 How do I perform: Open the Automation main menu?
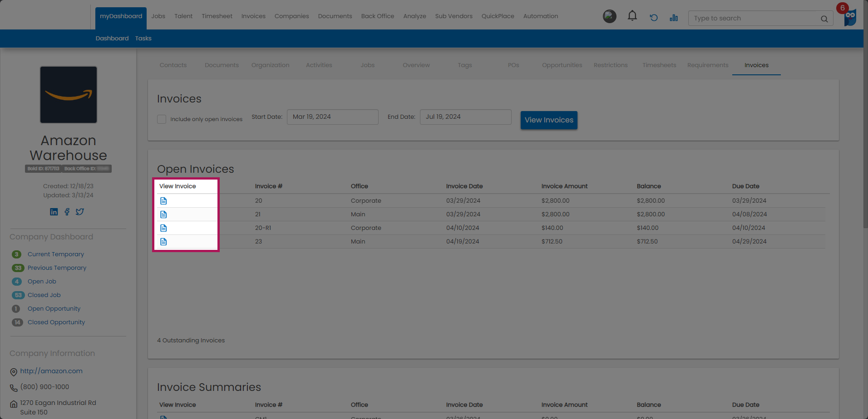click(541, 16)
